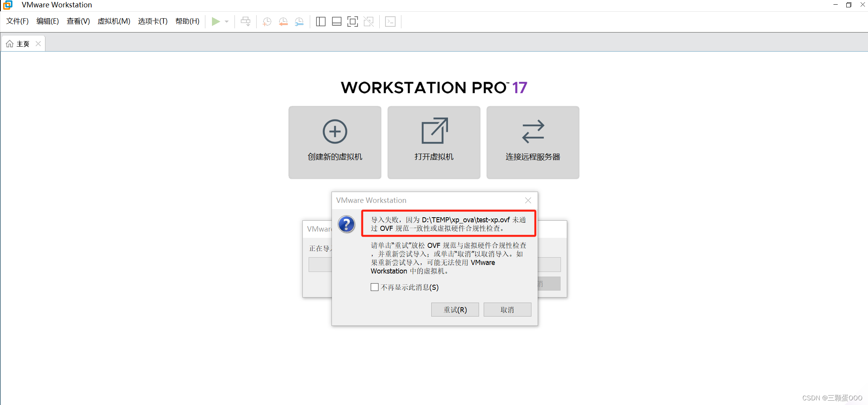The width and height of the screenshot is (868, 405).
Task: Toggle the thumbnail bar view icon
Action: point(337,21)
